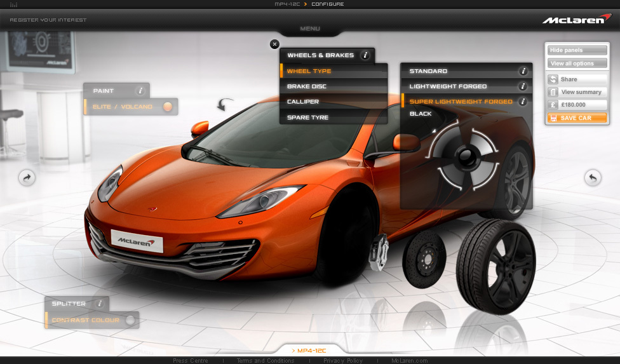Open Privacy Policy footer link
Image resolution: width=620 pixels, height=364 pixels.
(x=343, y=360)
